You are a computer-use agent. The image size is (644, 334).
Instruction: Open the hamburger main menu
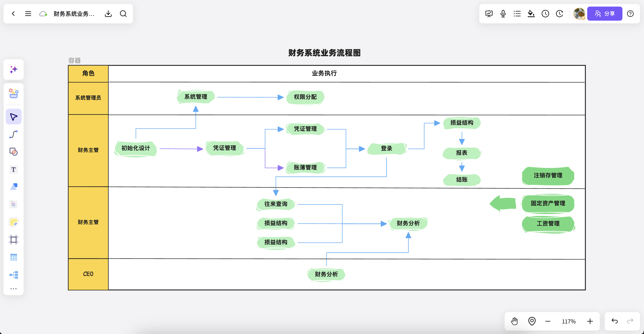pyautogui.click(x=28, y=13)
